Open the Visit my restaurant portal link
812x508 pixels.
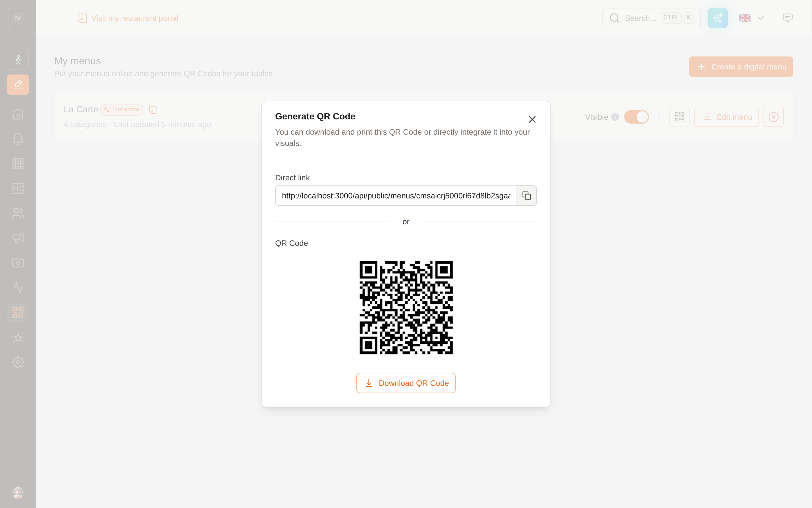coord(128,18)
